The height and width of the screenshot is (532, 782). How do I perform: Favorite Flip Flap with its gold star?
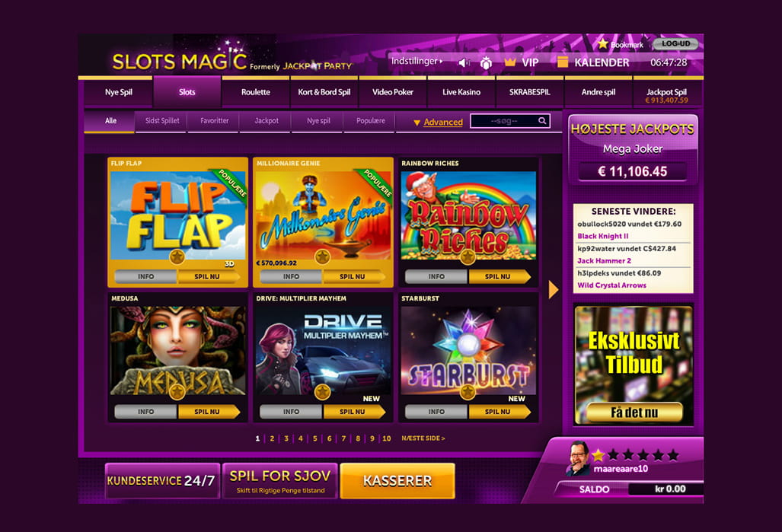tap(177, 256)
